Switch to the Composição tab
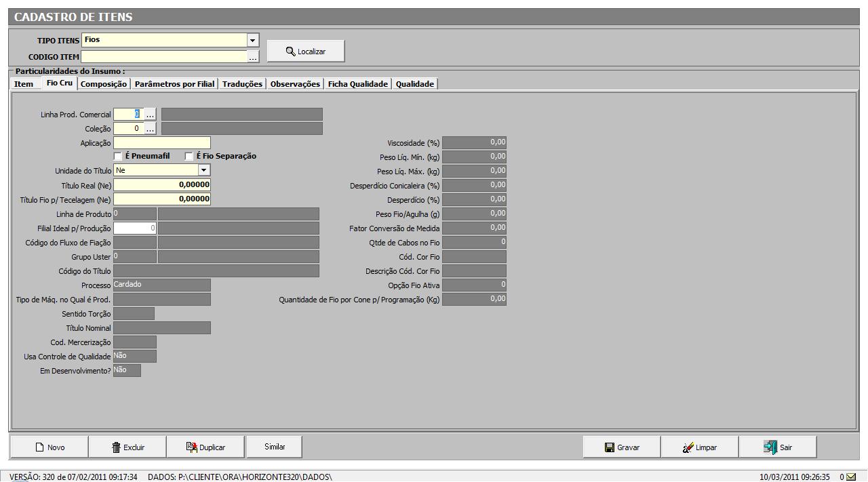The image size is (868, 482). 103,84
